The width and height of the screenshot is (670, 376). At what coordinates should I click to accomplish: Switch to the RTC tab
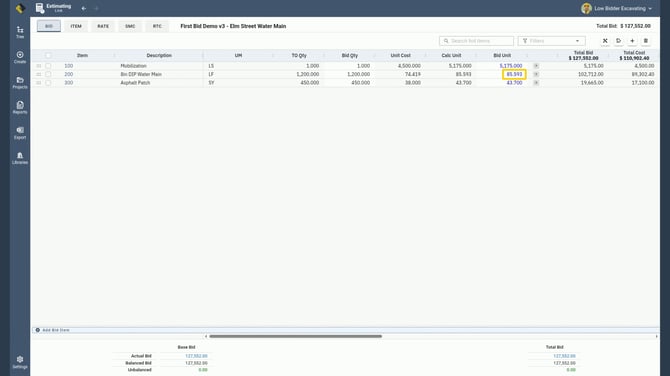pyautogui.click(x=157, y=26)
